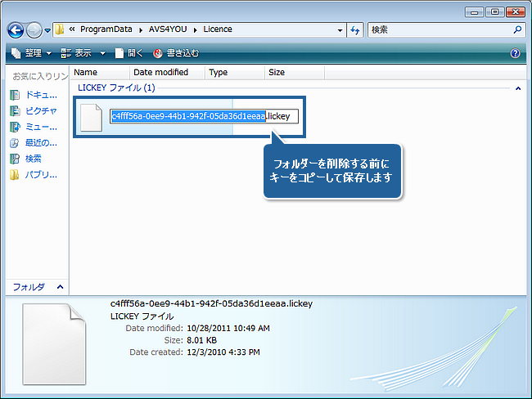Open 検索 searches favorite link
The image size is (532, 399).
[34, 159]
